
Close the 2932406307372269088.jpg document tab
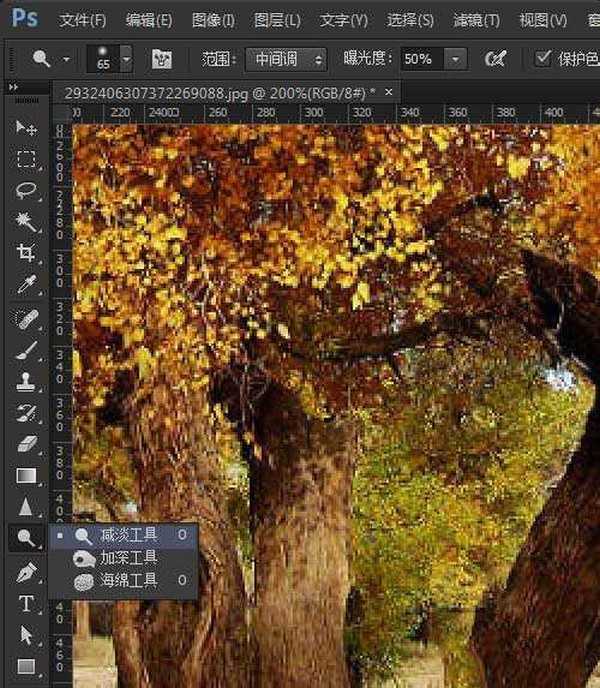coord(388,91)
